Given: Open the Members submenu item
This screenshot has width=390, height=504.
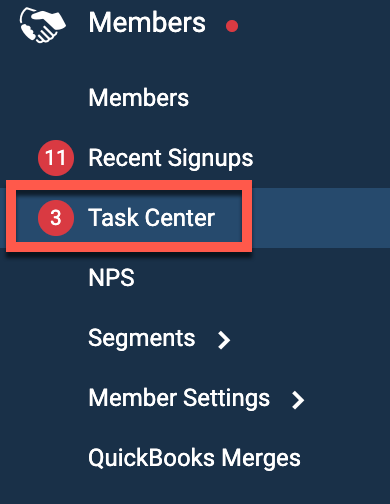Looking at the screenshot, I should pyautogui.click(x=138, y=98).
